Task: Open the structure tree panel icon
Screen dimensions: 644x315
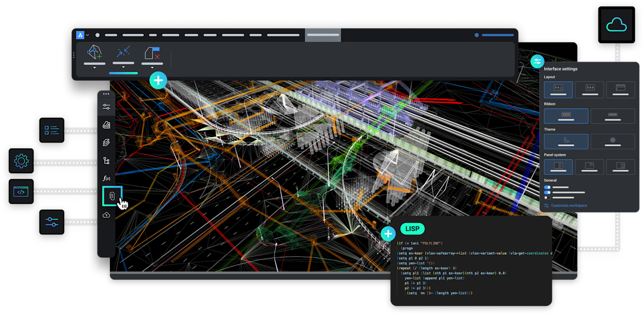Action: pos(106,161)
